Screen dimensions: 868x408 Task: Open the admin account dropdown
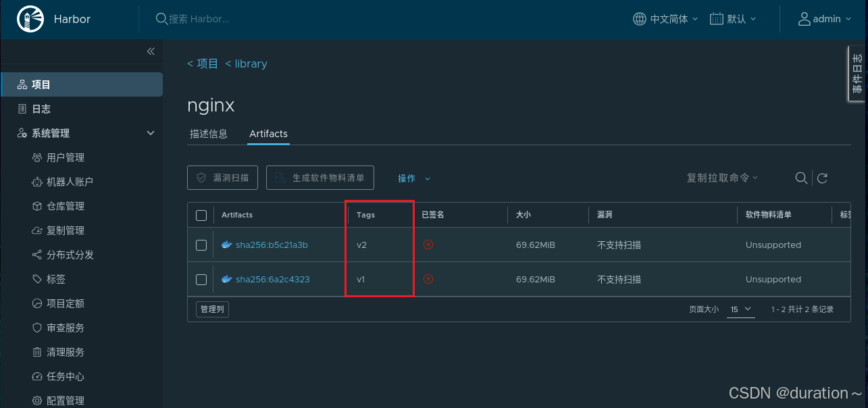point(825,19)
